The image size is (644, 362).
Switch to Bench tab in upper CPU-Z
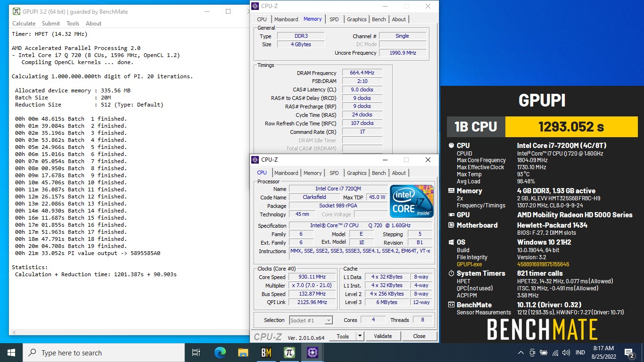point(379,19)
